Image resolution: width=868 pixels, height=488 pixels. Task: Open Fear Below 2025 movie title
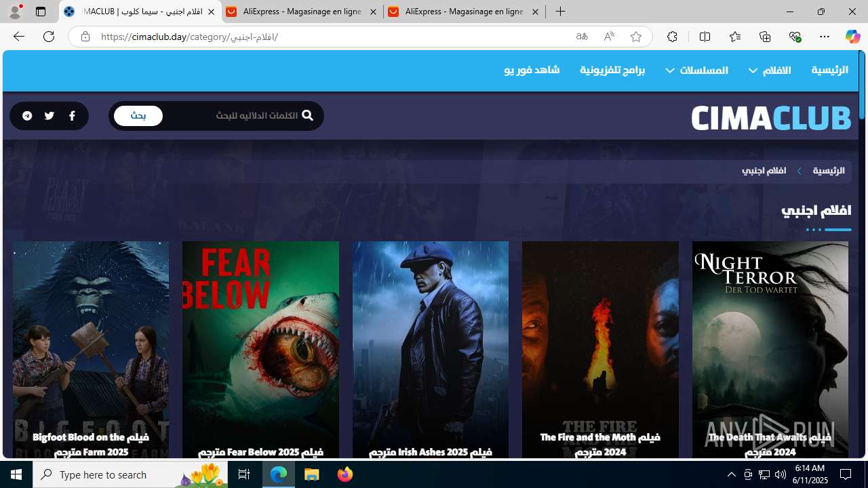coord(260,451)
